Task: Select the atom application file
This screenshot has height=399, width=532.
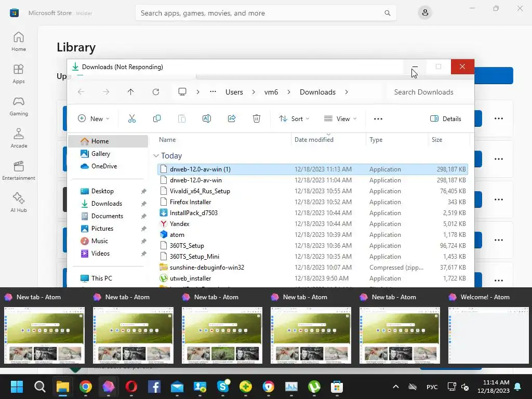Action: point(312,234)
